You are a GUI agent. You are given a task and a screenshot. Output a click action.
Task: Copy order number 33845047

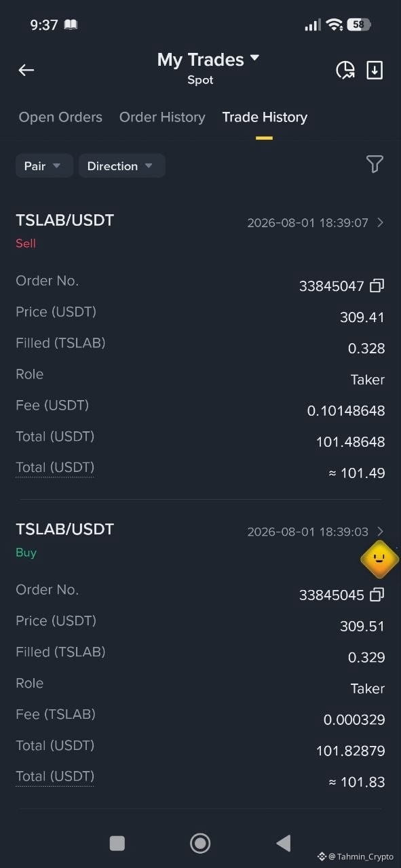pos(377,285)
